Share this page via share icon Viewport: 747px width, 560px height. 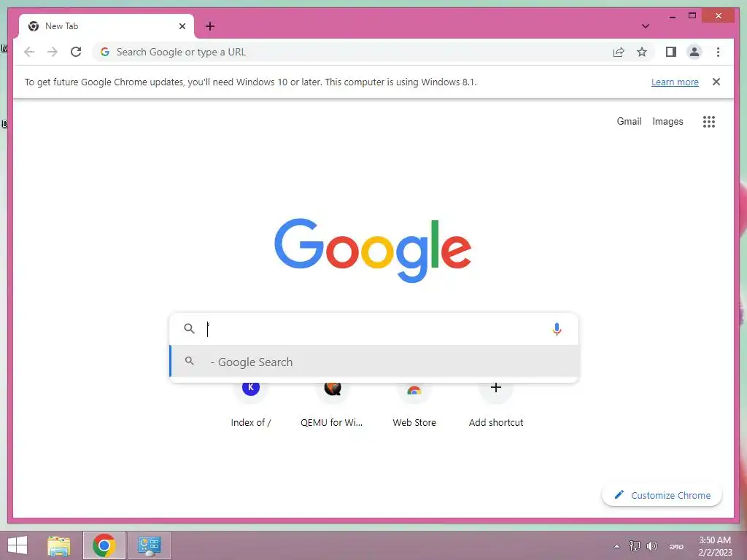(x=619, y=52)
